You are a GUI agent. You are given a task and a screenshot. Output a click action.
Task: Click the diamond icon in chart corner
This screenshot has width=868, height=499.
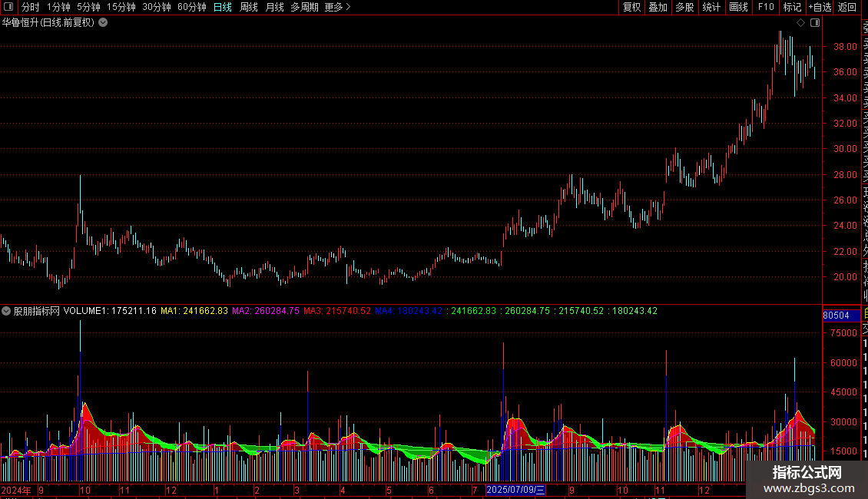(800, 23)
